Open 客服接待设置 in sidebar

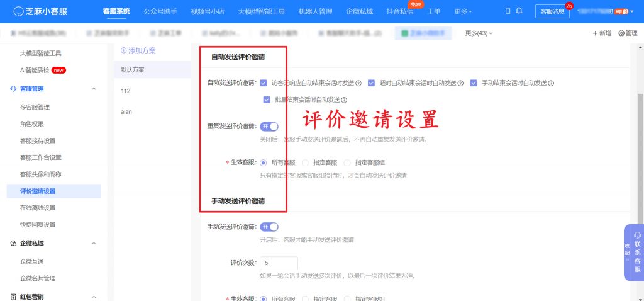[x=38, y=140]
